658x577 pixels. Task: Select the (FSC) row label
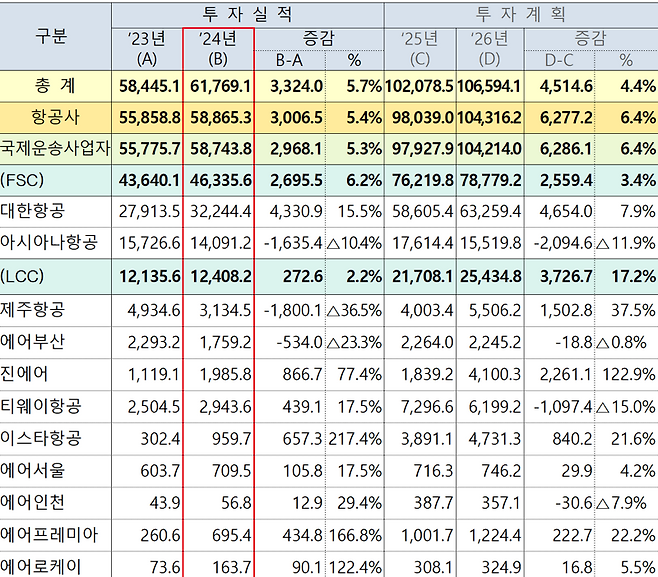(22, 180)
